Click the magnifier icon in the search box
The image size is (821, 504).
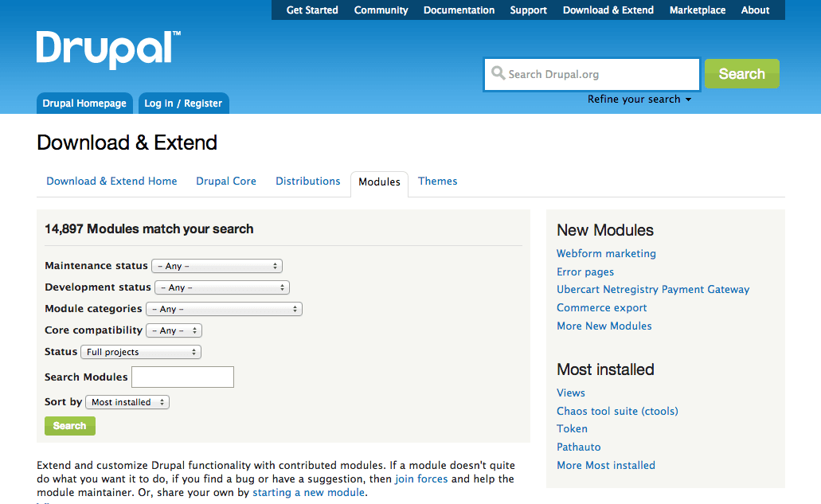click(498, 73)
